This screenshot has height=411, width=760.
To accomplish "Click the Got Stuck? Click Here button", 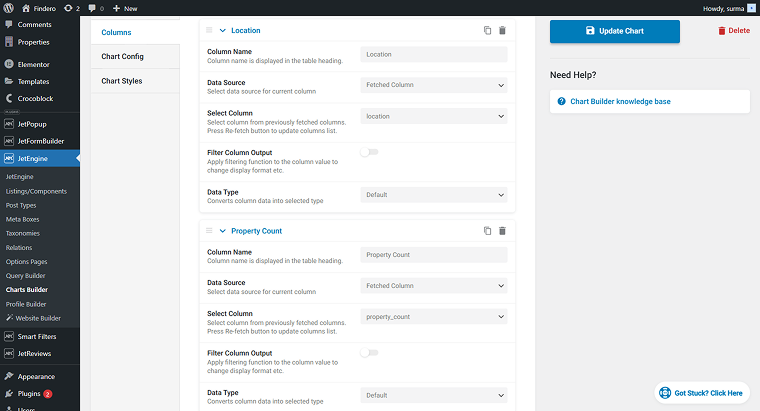I will coord(702,393).
